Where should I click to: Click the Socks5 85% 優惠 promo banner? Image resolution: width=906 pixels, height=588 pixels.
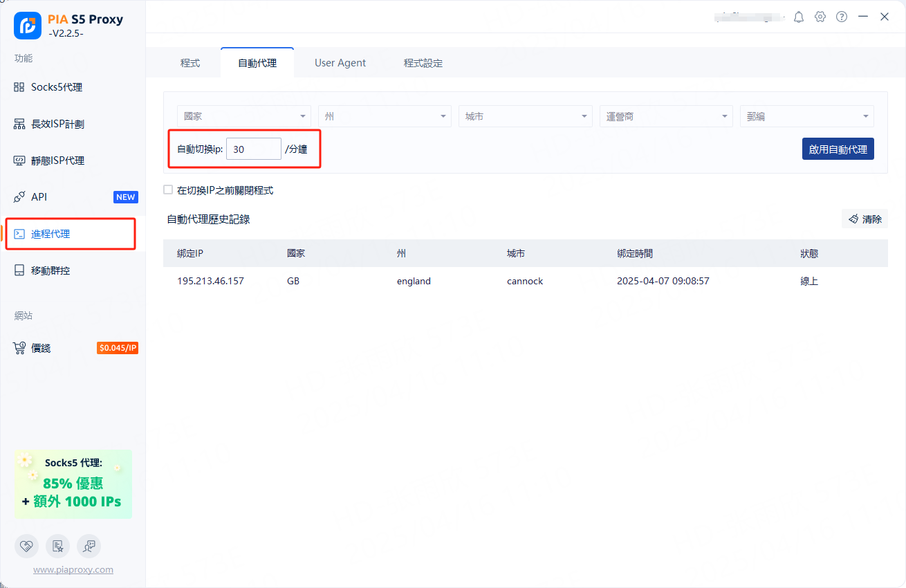pyautogui.click(x=73, y=484)
